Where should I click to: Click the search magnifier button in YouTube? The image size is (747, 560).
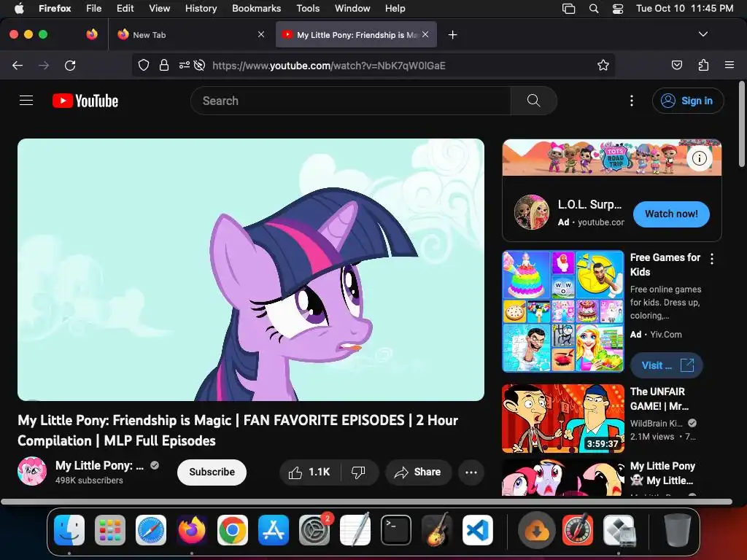(533, 101)
